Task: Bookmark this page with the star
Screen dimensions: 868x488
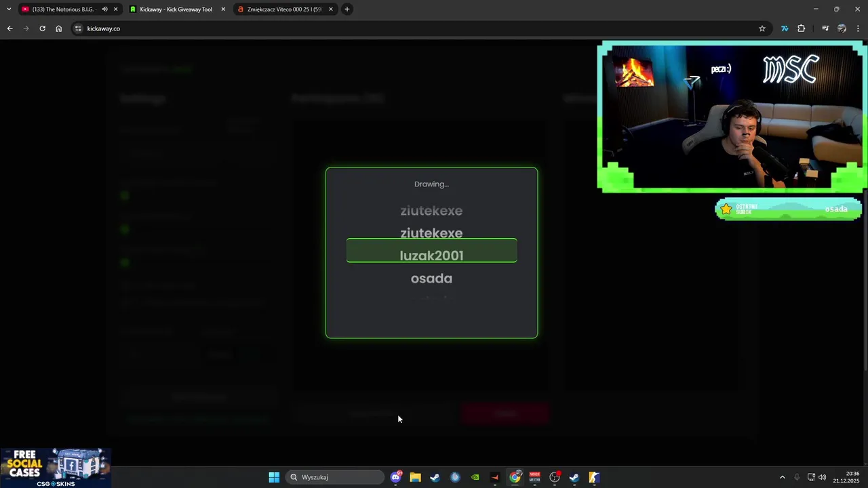Action: 762,28
